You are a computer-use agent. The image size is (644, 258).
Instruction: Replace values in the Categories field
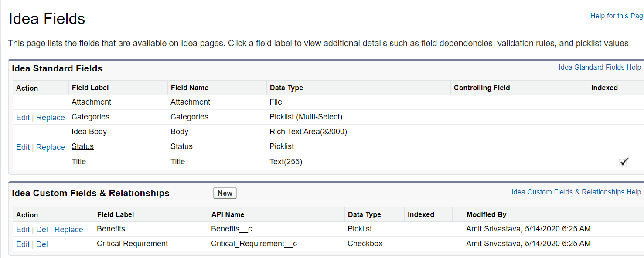point(51,118)
